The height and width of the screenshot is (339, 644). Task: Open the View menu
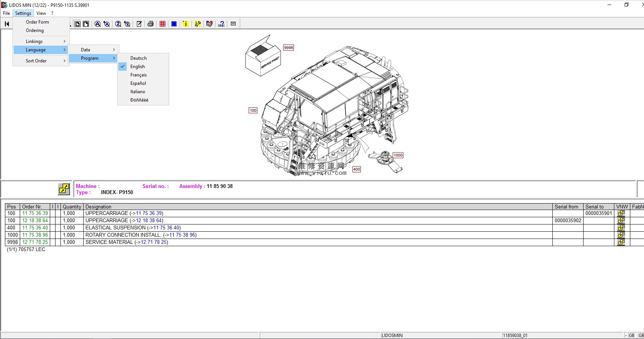click(41, 13)
